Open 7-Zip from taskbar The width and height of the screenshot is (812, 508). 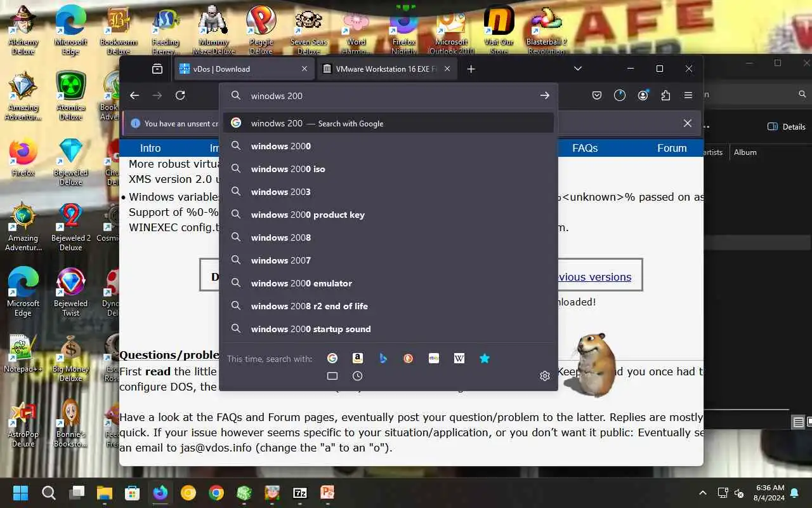click(x=300, y=493)
